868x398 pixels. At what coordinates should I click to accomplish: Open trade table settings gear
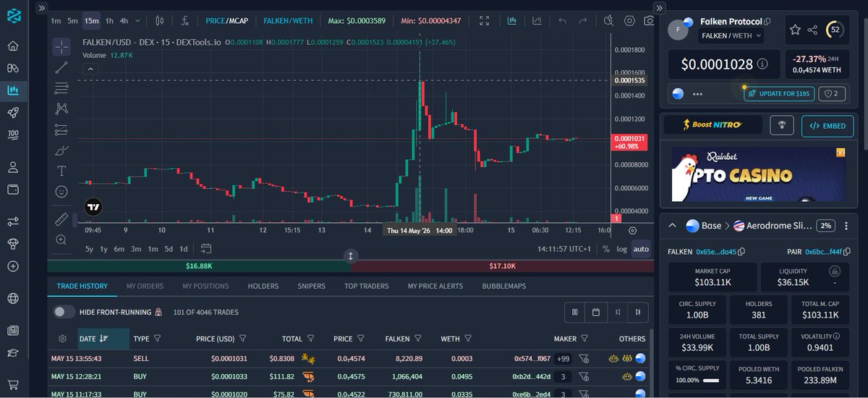click(62, 338)
